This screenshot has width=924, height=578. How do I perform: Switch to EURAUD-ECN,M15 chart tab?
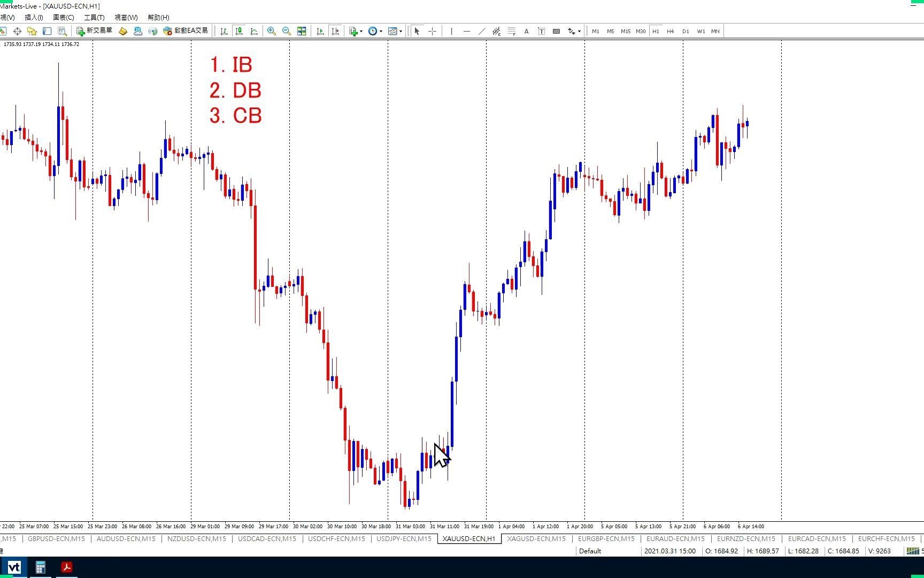pyautogui.click(x=675, y=539)
